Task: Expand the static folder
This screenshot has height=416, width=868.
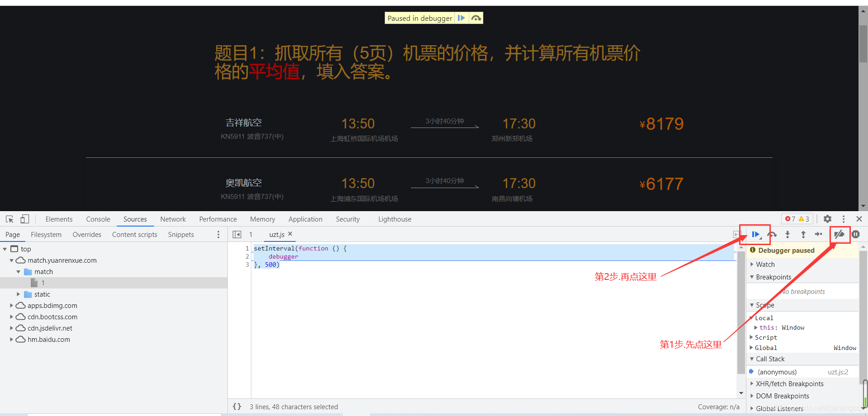Action: (x=19, y=294)
